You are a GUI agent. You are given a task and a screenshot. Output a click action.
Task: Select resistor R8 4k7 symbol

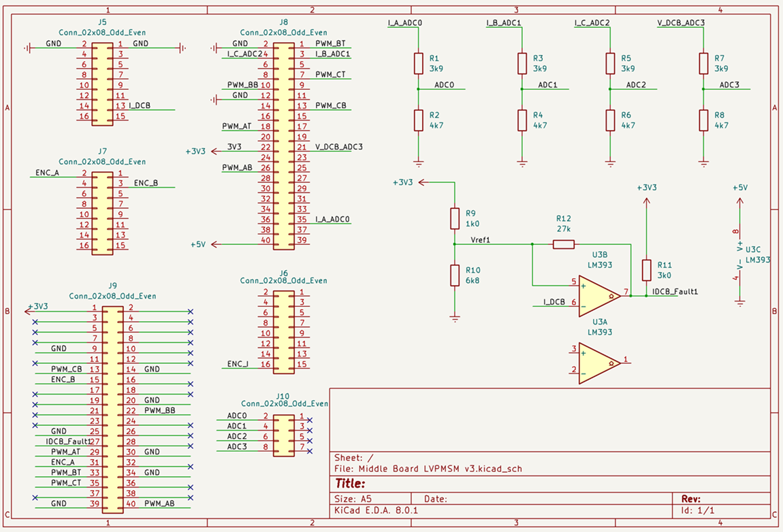pos(704,120)
